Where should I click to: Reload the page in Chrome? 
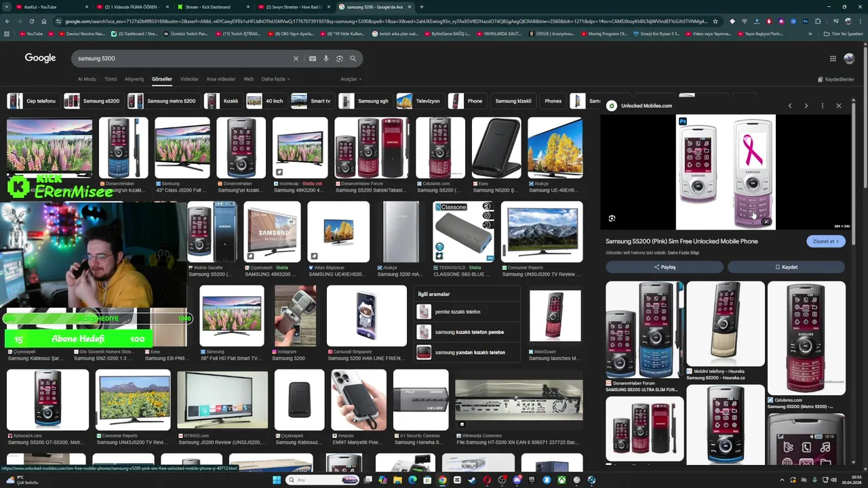click(x=31, y=21)
